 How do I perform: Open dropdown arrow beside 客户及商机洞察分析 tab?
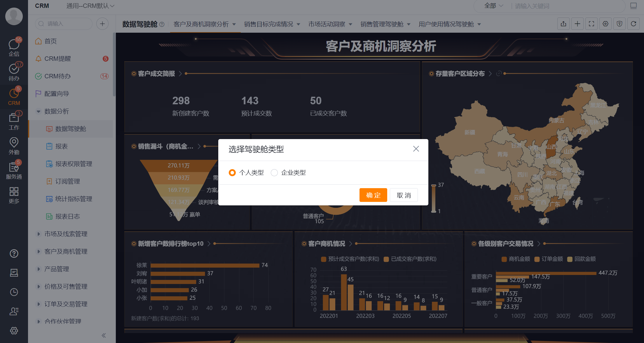click(x=234, y=24)
